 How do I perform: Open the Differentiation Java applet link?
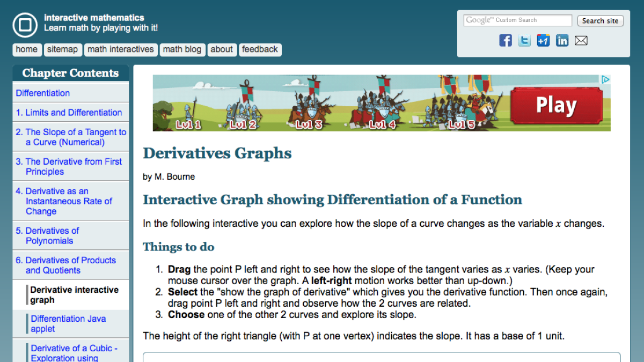point(68,323)
